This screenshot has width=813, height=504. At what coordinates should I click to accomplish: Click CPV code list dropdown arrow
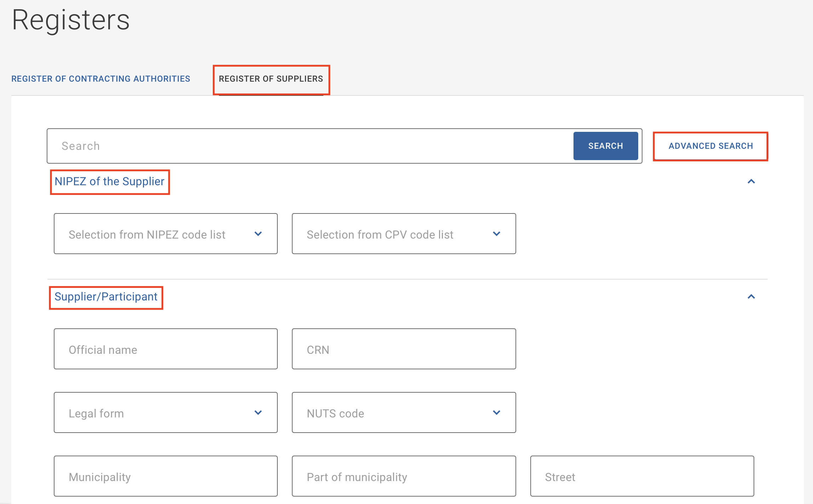coord(496,234)
